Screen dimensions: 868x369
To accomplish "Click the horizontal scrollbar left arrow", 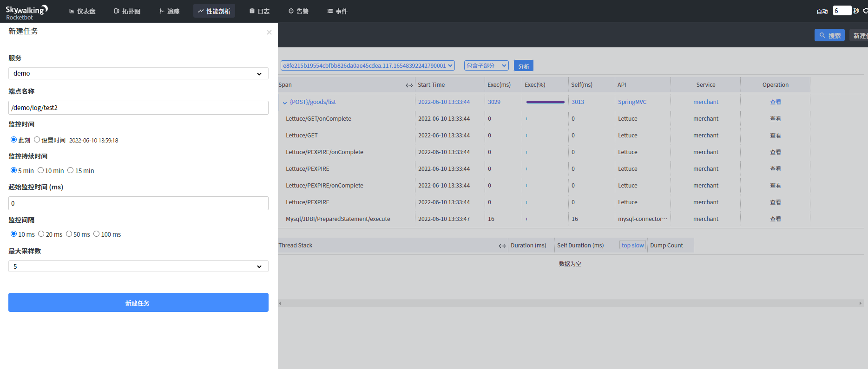I will pos(280,303).
